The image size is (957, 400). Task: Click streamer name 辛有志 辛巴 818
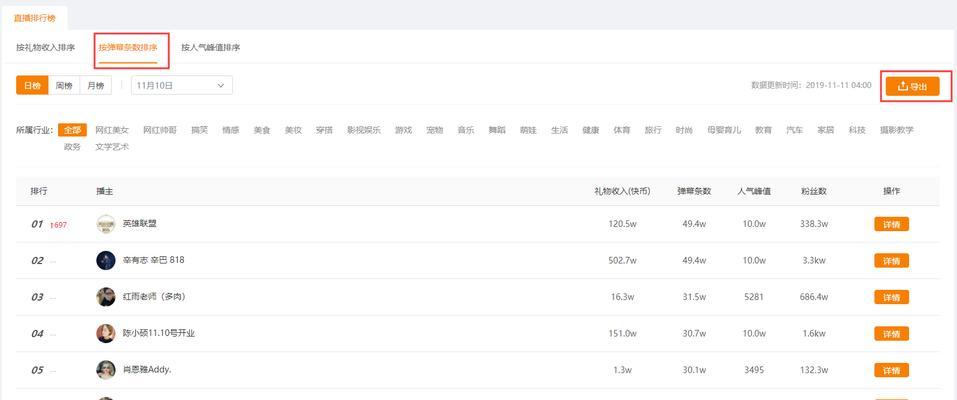point(153,260)
